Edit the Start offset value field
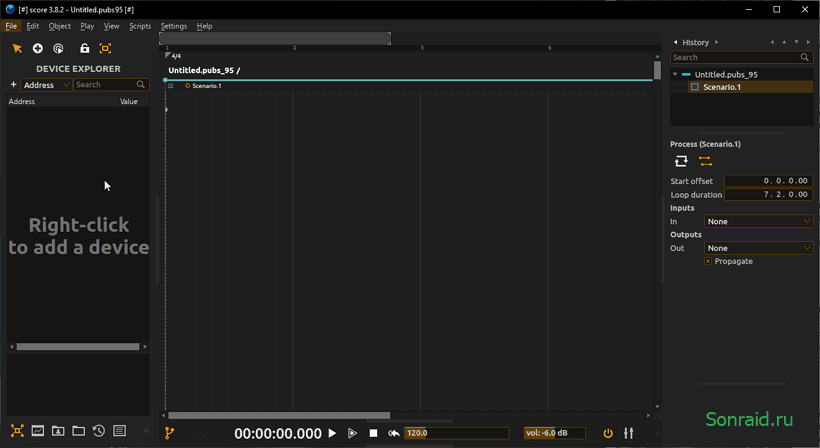Viewport: 820px width, 448px height. click(x=768, y=181)
